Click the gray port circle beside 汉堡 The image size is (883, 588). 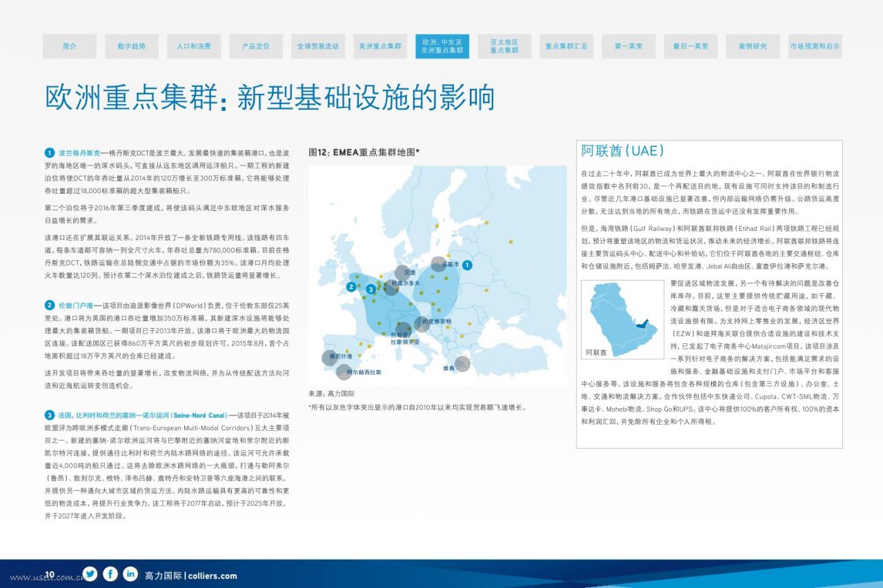click(x=401, y=273)
